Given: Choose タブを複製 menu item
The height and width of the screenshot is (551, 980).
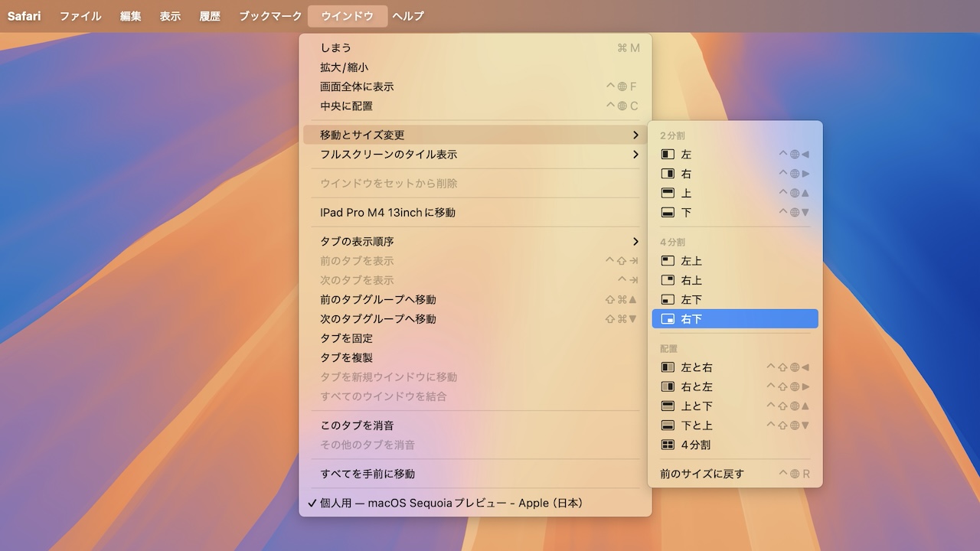Looking at the screenshot, I should 475,358.
